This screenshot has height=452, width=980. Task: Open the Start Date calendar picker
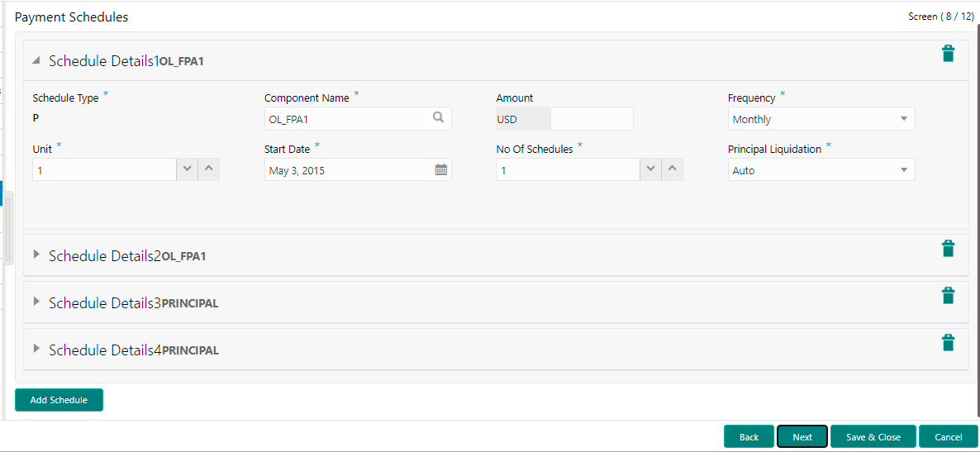coord(440,169)
